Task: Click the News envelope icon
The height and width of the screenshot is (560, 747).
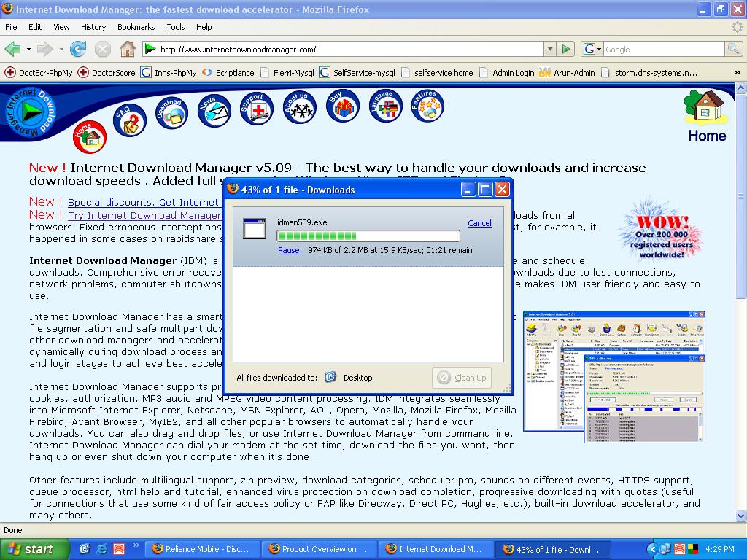Action: (214, 111)
